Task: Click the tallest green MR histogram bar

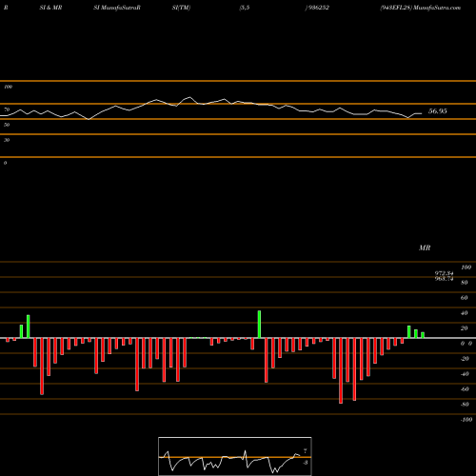Action: tap(259, 325)
